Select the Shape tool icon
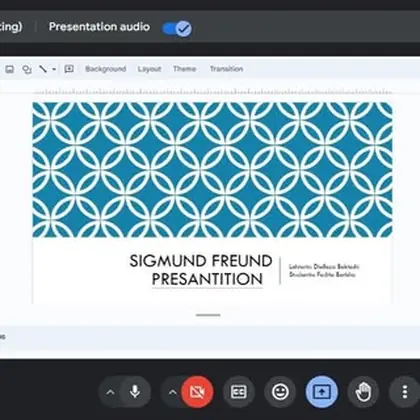 [27, 69]
